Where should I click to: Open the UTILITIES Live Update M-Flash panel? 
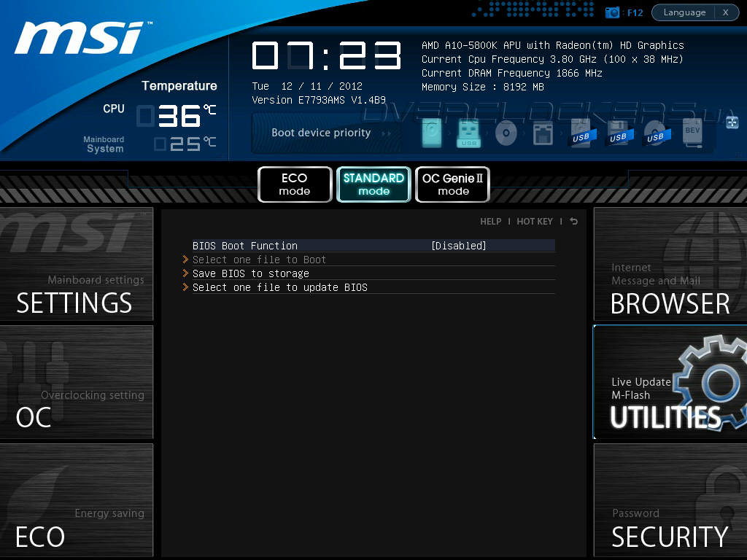point(670,382)
